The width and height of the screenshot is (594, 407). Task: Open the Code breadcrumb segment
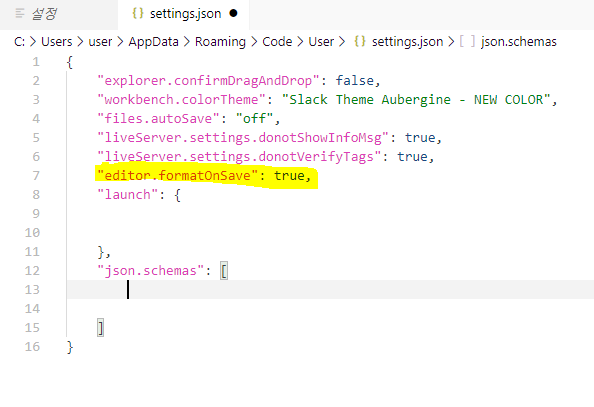pos(277,41)
